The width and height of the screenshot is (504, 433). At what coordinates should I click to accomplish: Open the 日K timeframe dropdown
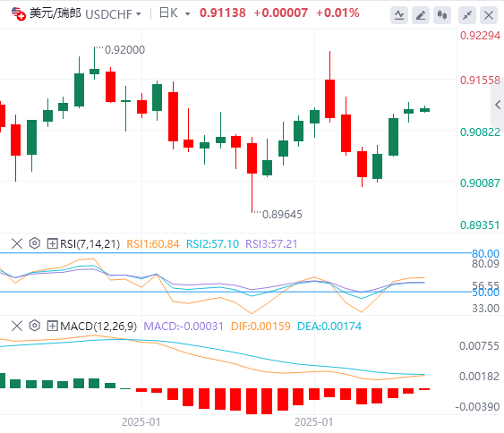[x=175, y=13]
